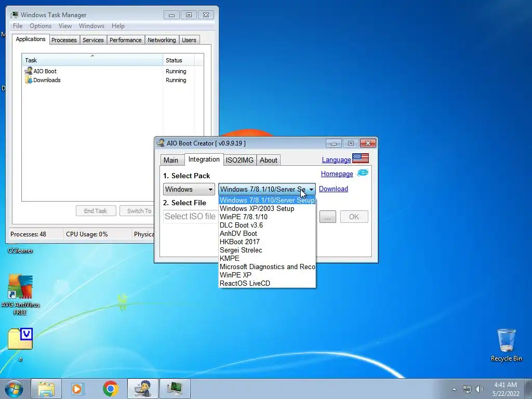Click the volume speaker tray icon
Image resolution: width=532 pixels, height=399 pixels.
[480, 389]
